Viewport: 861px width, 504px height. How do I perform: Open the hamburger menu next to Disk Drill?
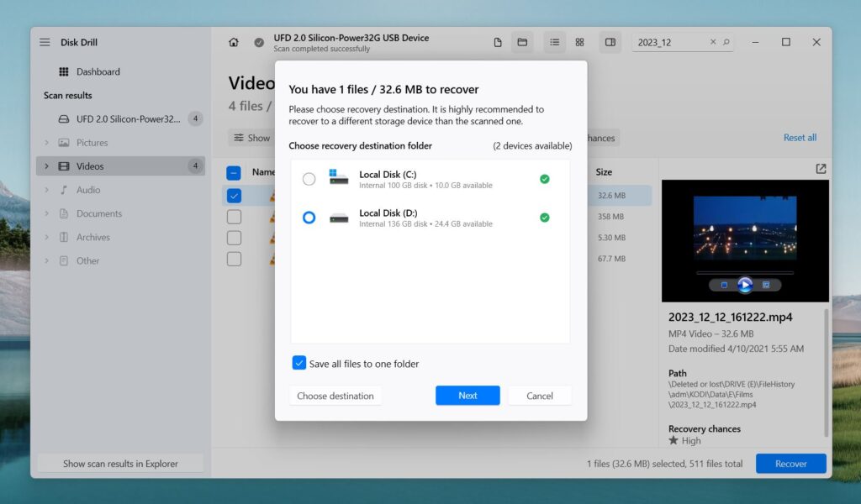pos(45,42)
